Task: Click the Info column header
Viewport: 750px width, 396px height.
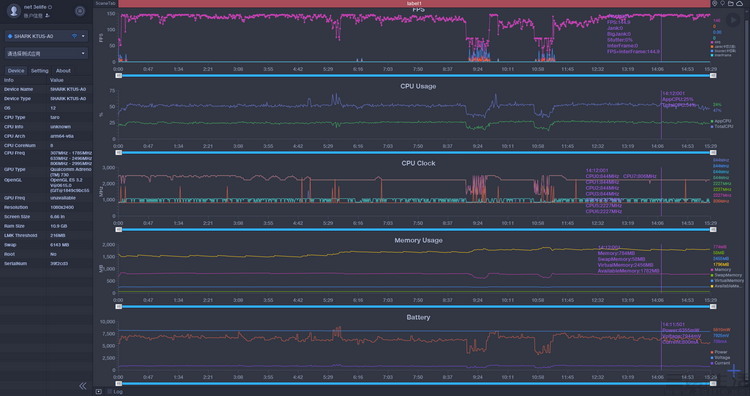Action: point(9,80)
